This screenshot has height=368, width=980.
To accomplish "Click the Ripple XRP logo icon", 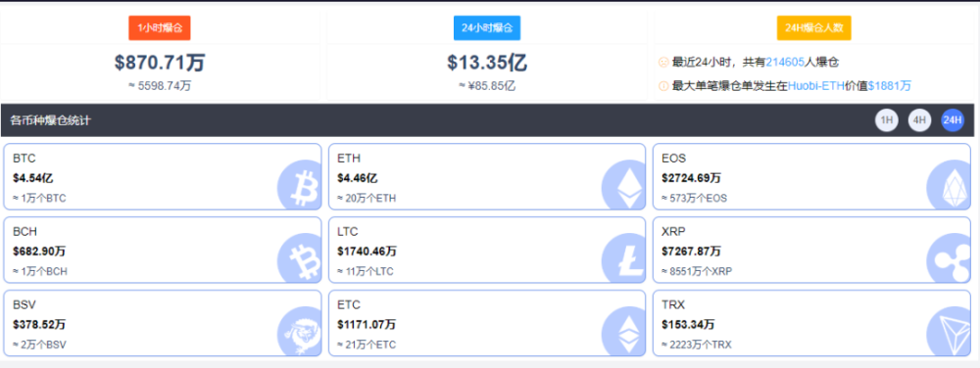I will point(948,258).
